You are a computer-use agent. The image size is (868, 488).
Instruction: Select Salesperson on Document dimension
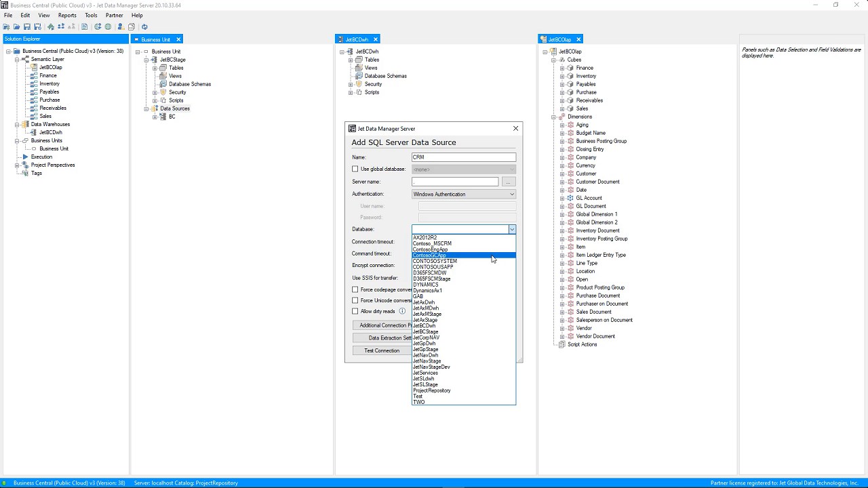(x=604, y=320)
